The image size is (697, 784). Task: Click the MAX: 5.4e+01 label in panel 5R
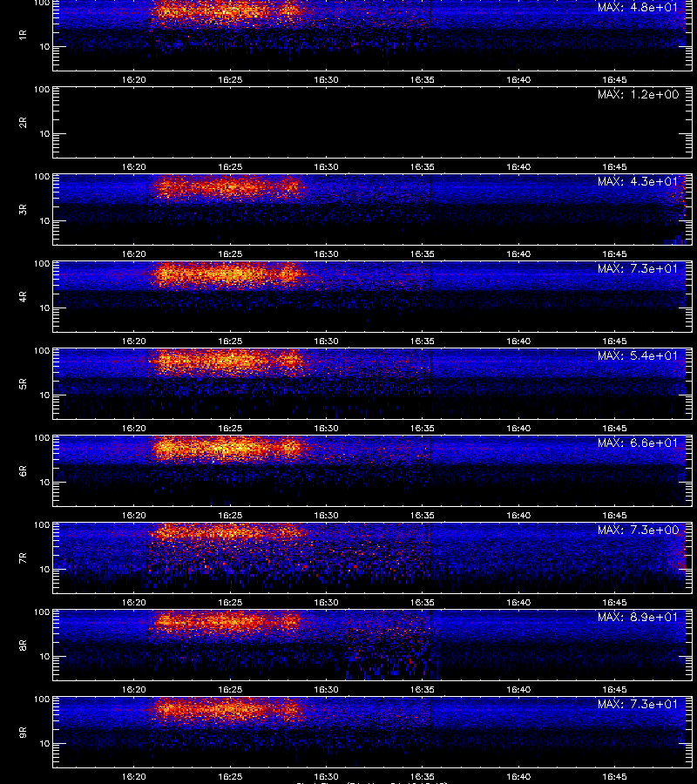point(638,355)
